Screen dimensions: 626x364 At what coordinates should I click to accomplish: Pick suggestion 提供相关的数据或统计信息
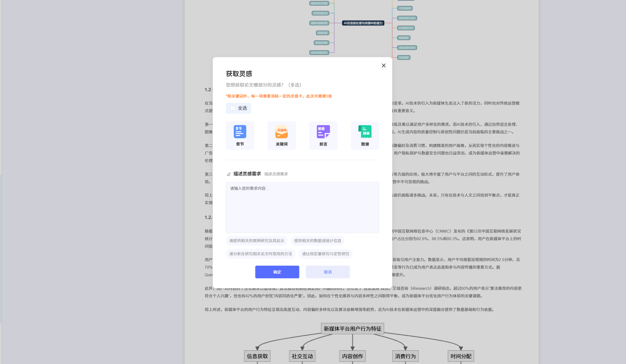[317, 240]
